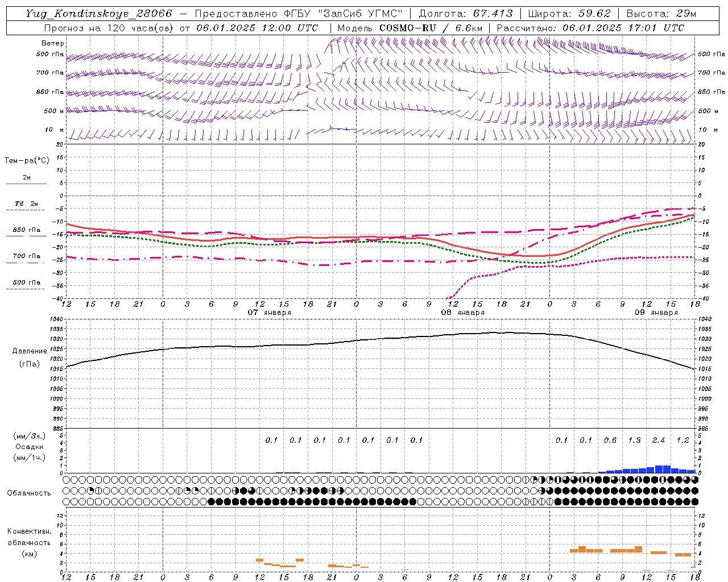This screenshot has width=728, height=582.
Task: Click the 09 января date label
Action: 656,313
